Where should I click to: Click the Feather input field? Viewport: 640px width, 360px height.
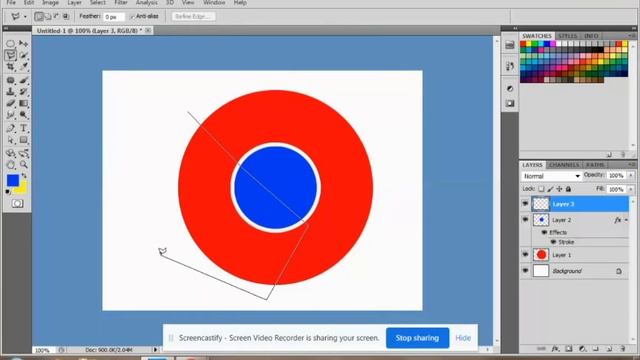coord(114,17)
